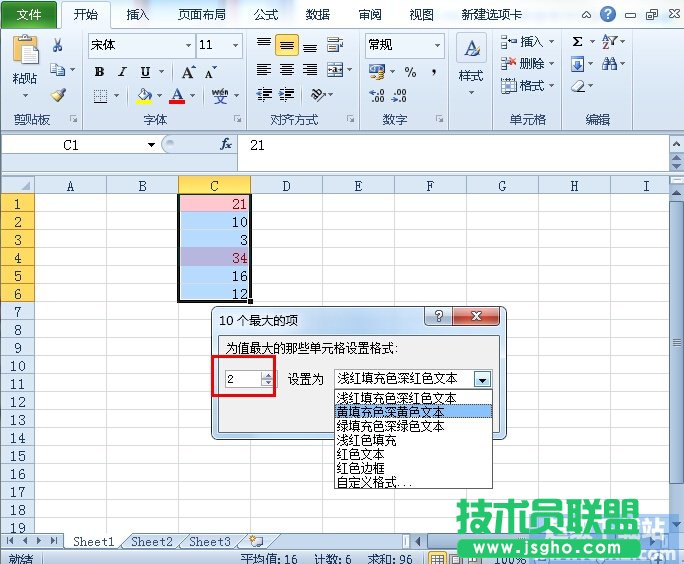Expand the 宋体 font name dropdown
Viewport: 684px width, 564px height.
pos(188,46)
